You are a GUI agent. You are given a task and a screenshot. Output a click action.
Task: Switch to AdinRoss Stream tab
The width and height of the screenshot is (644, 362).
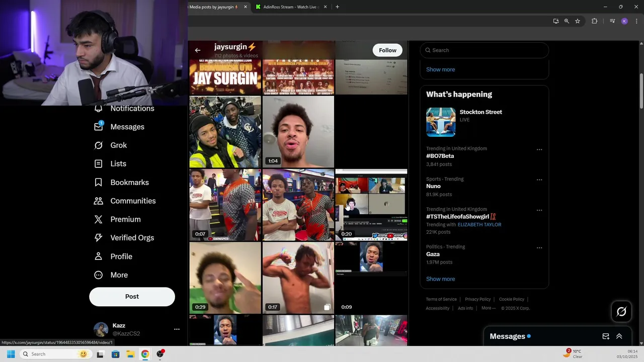[x=291, y=7]
